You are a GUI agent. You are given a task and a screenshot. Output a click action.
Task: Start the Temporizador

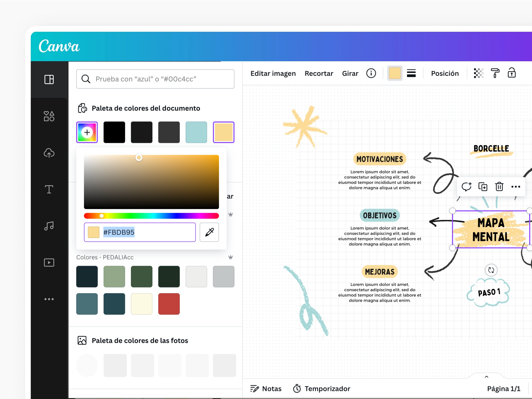pyautogui.click(x=322, y=388)
